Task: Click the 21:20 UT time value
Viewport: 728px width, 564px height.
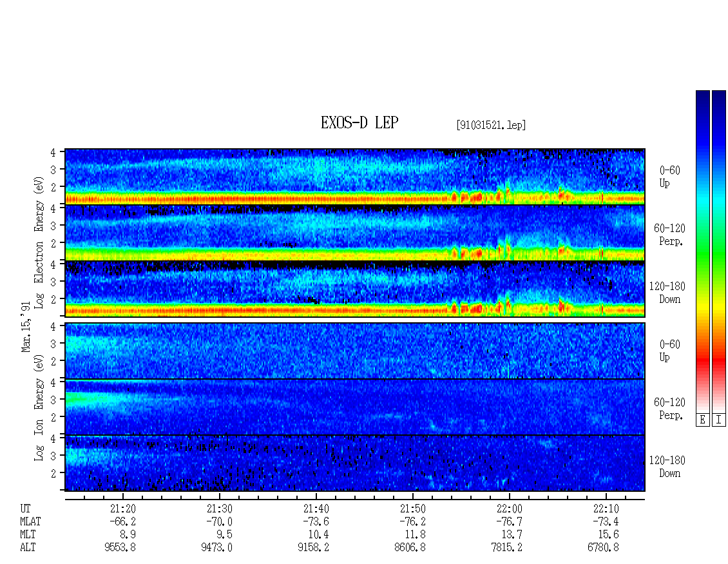Action: click(x=123, y=509)
